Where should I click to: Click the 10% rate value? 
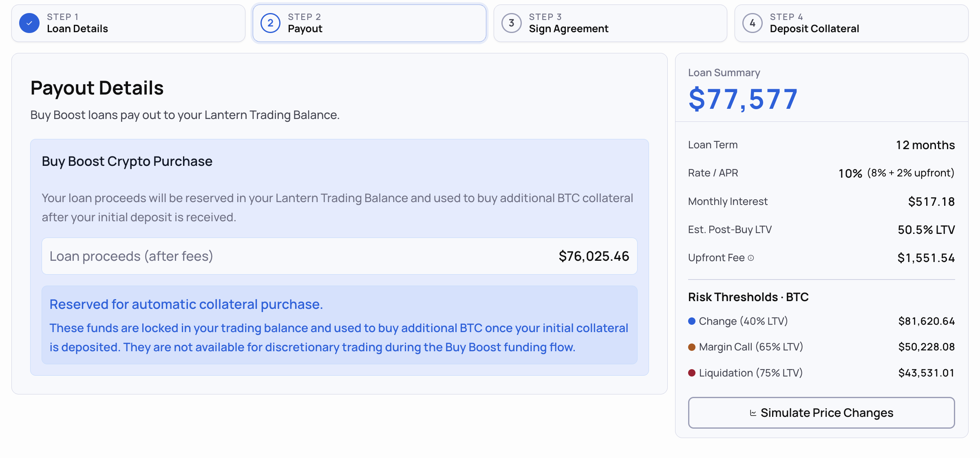click(x=850, y=174)
